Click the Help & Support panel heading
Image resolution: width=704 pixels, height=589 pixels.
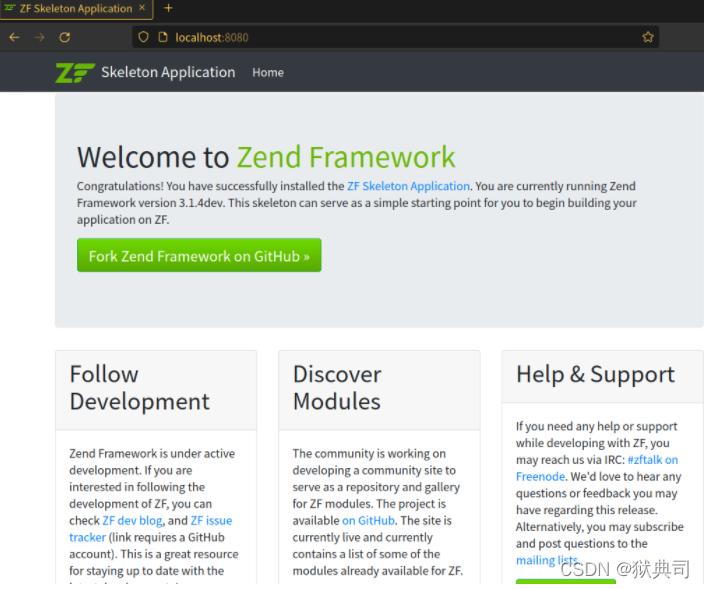(x=595, y=375)
